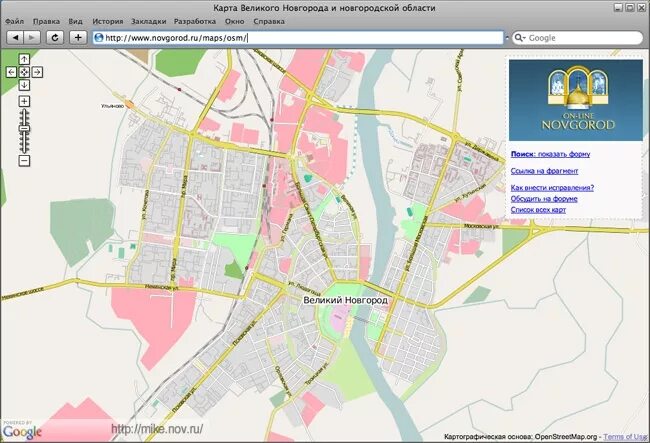Focus the URL address field
Viewport: 650px width, 443px height.
pos(298,38)
